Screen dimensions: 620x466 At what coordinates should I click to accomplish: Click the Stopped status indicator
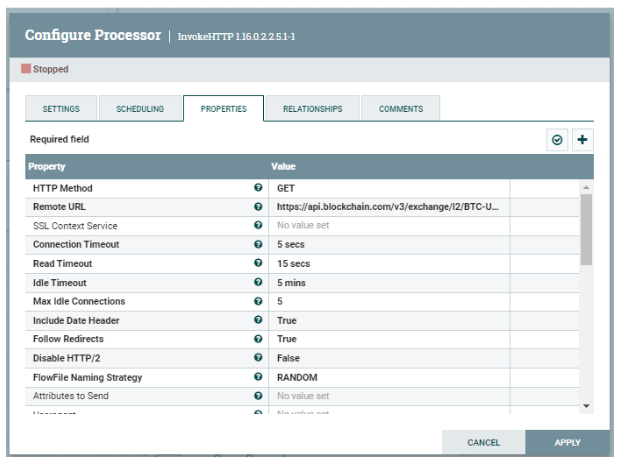[45, 69]
